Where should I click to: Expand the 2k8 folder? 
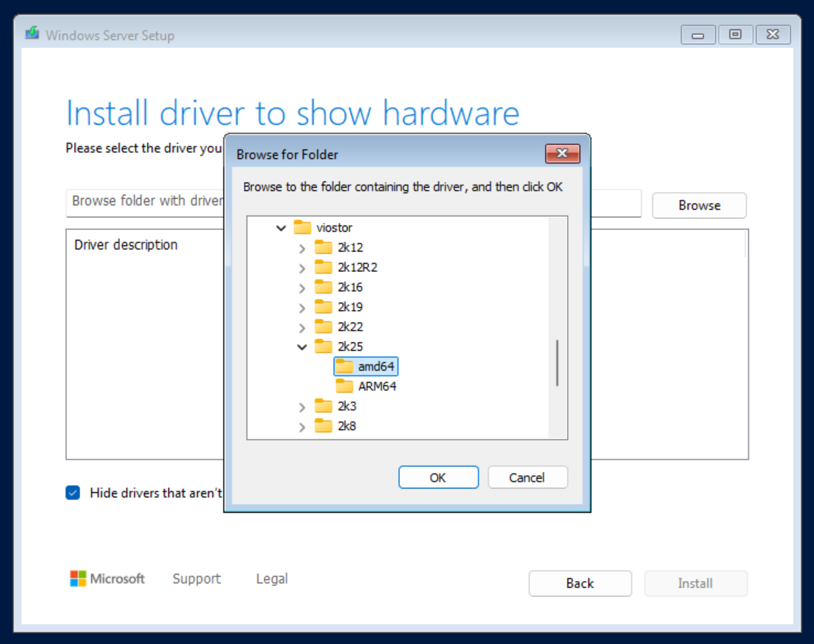pos(302,427)
